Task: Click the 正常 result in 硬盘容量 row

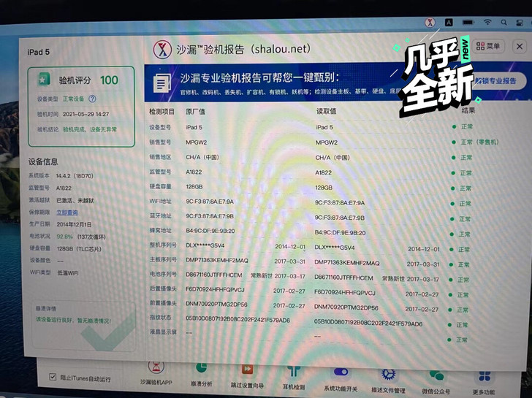Action: [x=465, y=188]
